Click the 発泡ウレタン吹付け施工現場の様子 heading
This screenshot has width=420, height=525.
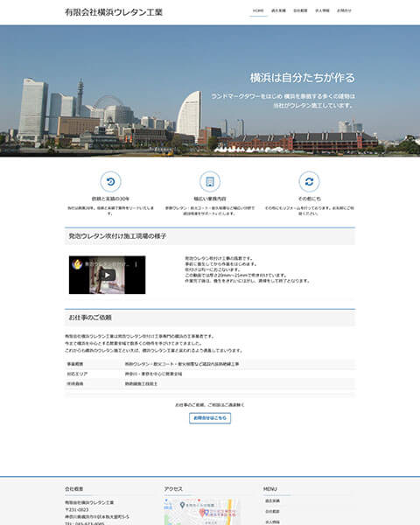117,236
